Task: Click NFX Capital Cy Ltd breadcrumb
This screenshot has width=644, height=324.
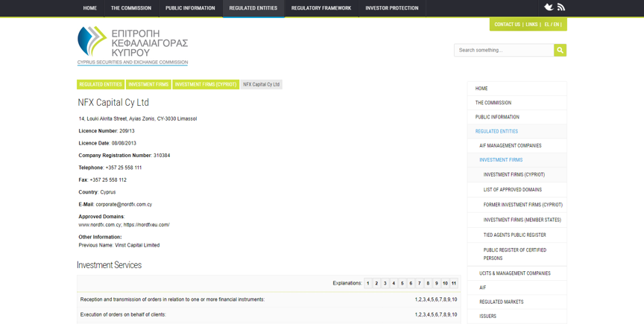Action: pos(261,84)
